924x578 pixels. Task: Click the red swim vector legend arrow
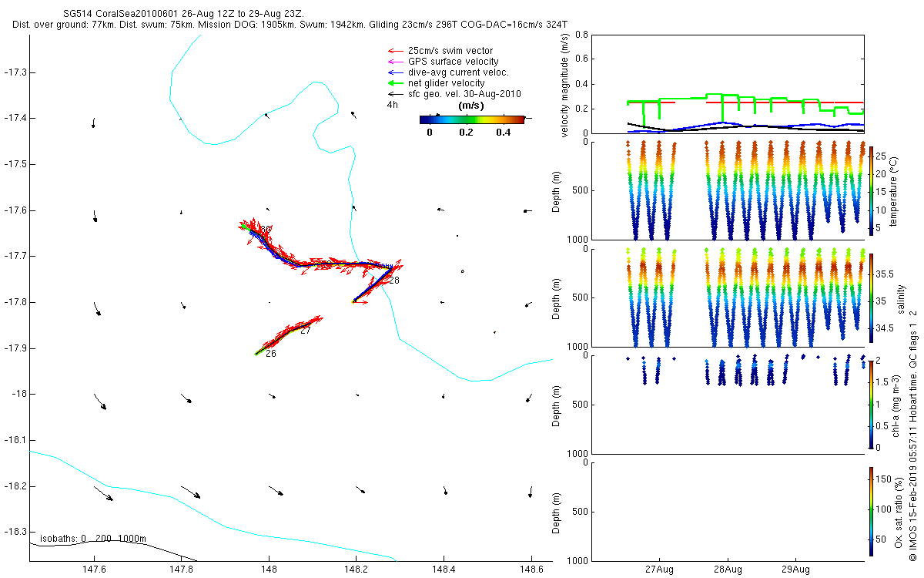click(x=394, y=51)
